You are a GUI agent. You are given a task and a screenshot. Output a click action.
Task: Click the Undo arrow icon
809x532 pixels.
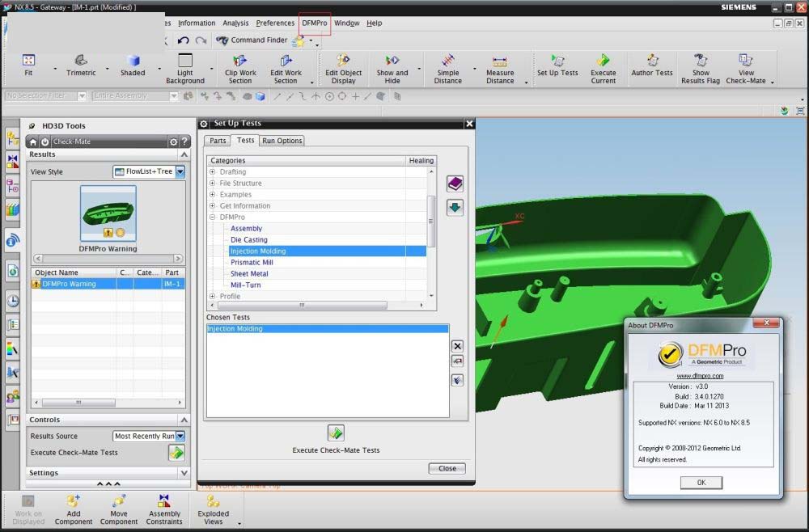click(183, 40)
